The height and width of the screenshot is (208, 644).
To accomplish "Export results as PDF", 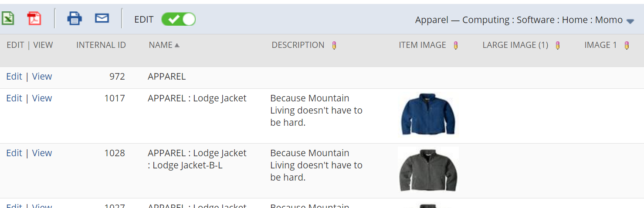I will point(34,19).
